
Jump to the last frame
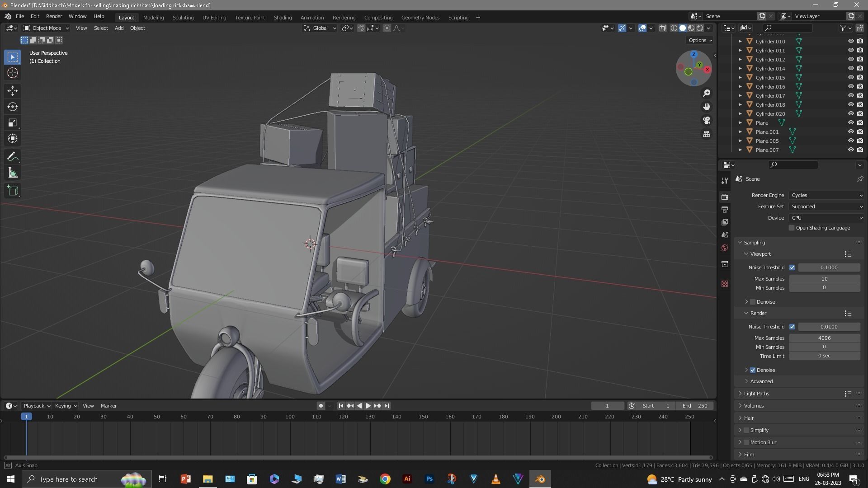pos(387,406)
